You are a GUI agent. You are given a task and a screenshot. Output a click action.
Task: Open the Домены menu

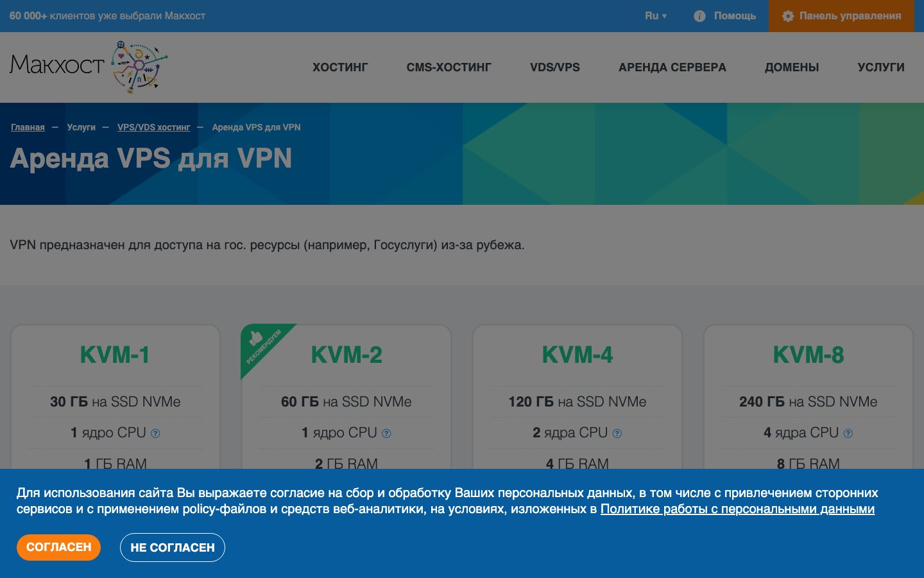tap(792, 67)
